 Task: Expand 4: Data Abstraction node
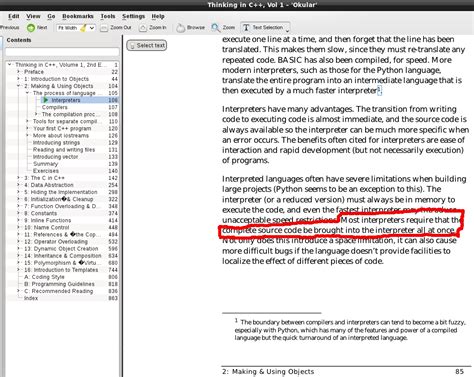pyautogui.click(x=18, y=185)
